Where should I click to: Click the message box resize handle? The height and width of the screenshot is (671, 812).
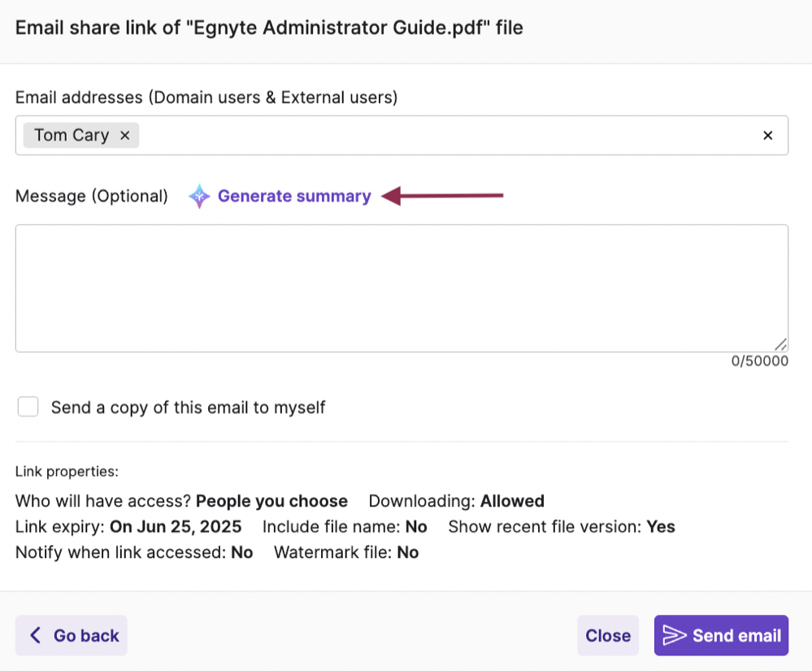pos(779,344)
